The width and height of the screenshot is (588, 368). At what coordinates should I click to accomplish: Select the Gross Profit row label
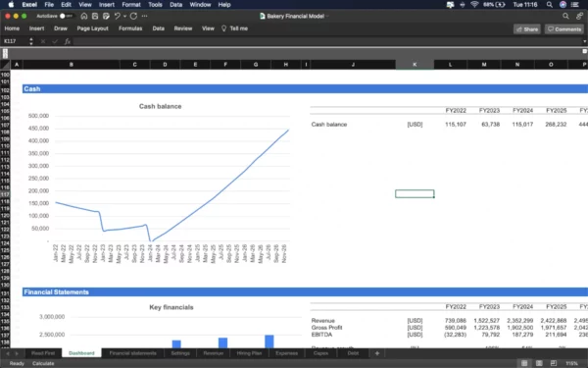click(x=326, y=328)
